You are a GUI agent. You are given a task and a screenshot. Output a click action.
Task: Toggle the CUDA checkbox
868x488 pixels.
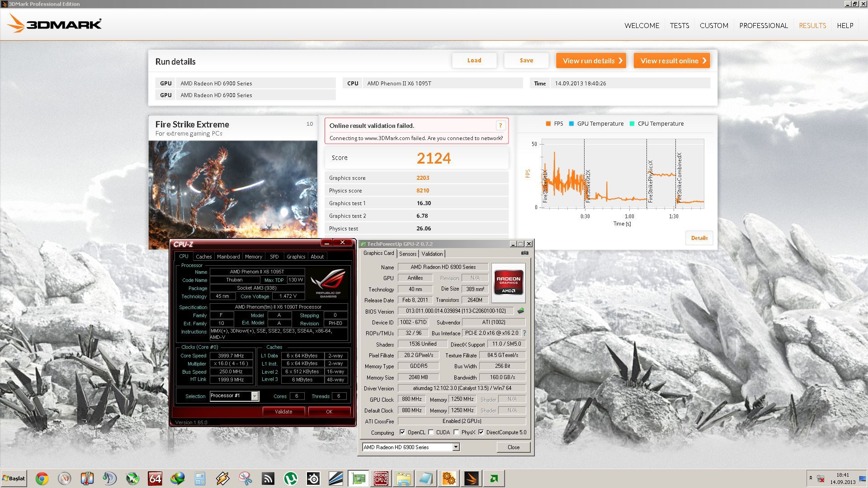point(431,432)
